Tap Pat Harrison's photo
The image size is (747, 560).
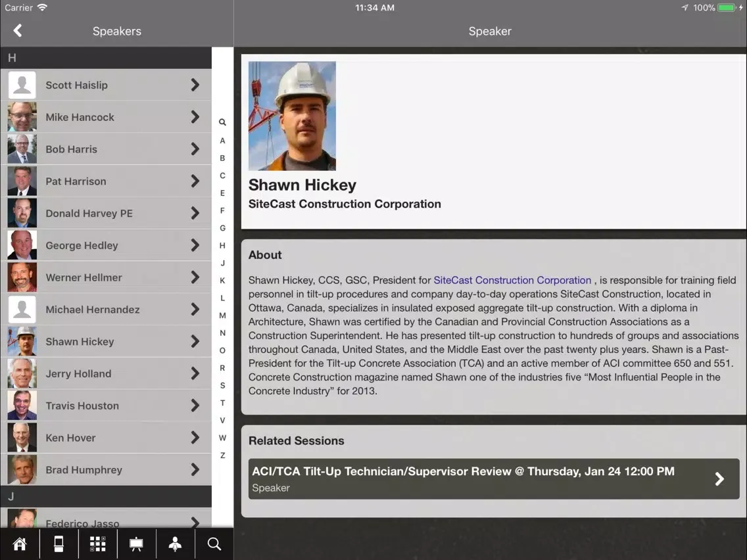point(22,181)
